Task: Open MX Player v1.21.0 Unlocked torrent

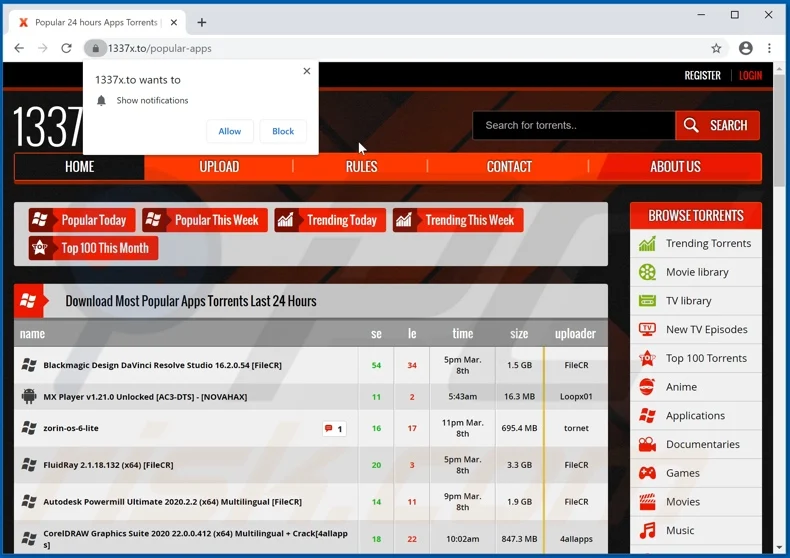Action: pyautogui.click(x=145, y=397)
